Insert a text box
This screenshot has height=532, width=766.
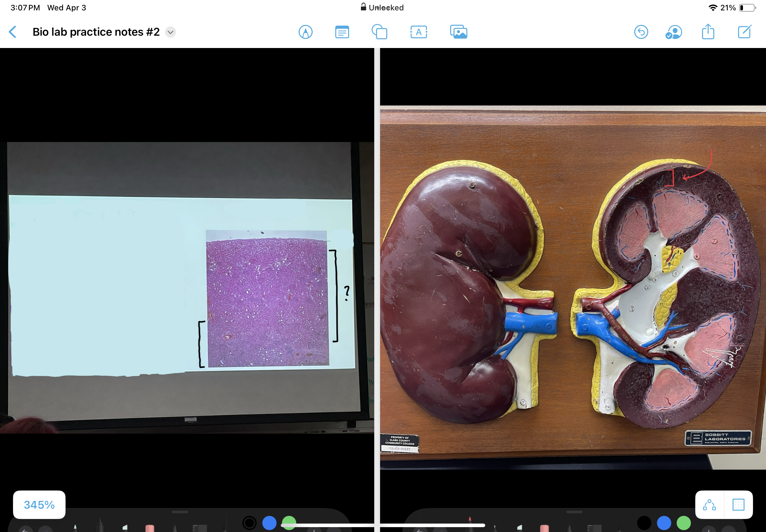click(418, 32)
